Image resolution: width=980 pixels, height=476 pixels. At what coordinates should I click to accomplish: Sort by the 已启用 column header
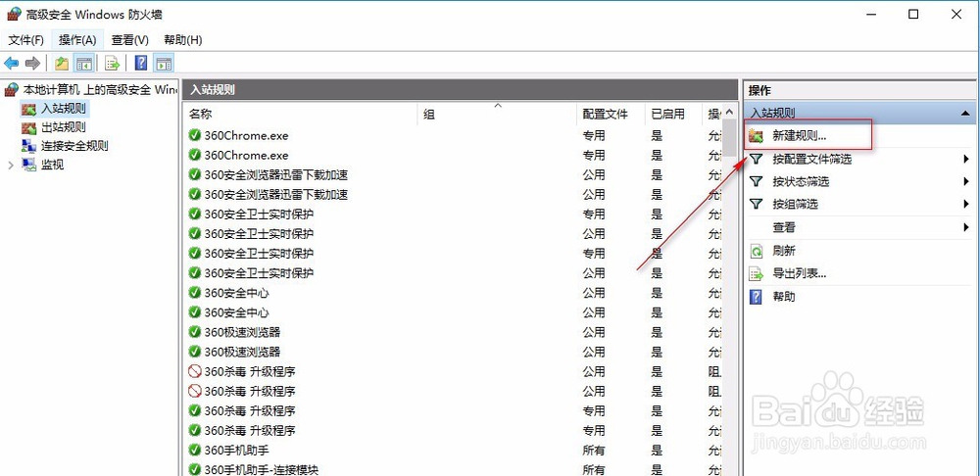point(673,115)
